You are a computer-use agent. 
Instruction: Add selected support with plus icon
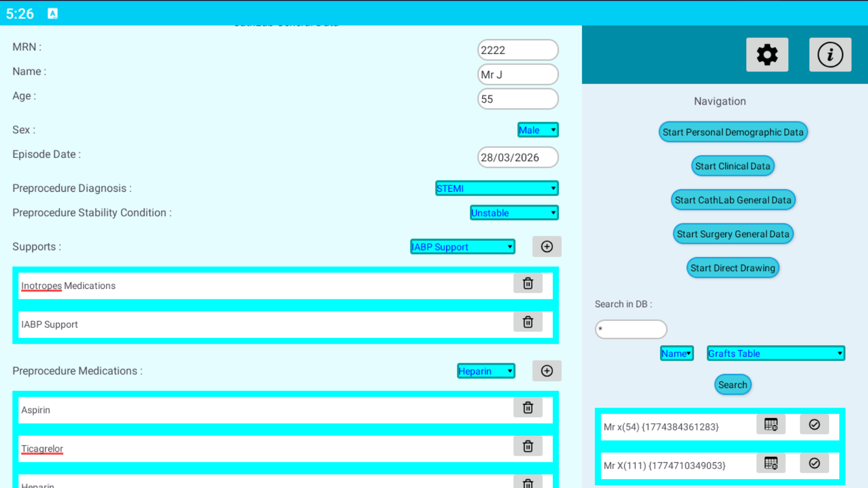tap(546, 247)
